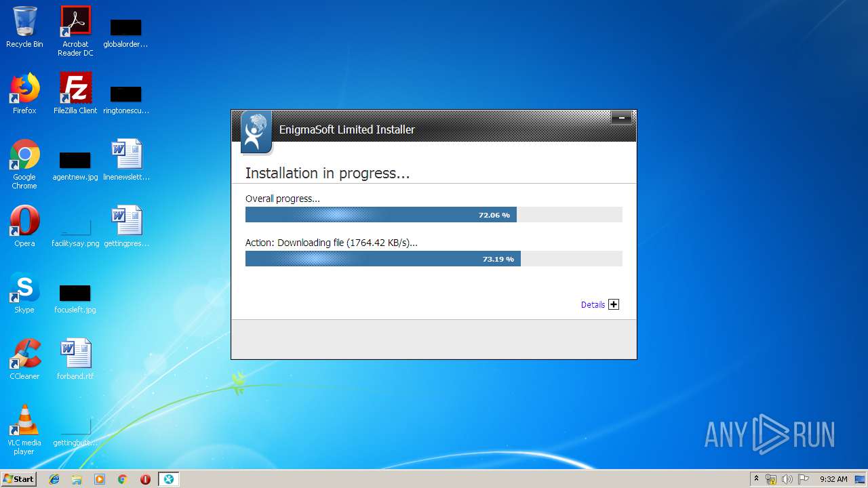The width and height of the screenshot is (868, 488).
Task: Launch Acrobat Reader DC shortcut
Action: point(75,31)
